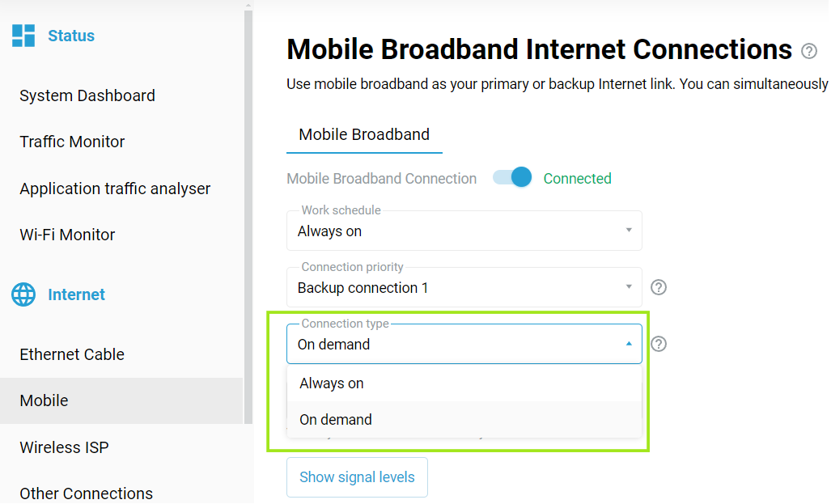
Task: Open System Dashboard in sidebar
Action: tap(87, 96)
